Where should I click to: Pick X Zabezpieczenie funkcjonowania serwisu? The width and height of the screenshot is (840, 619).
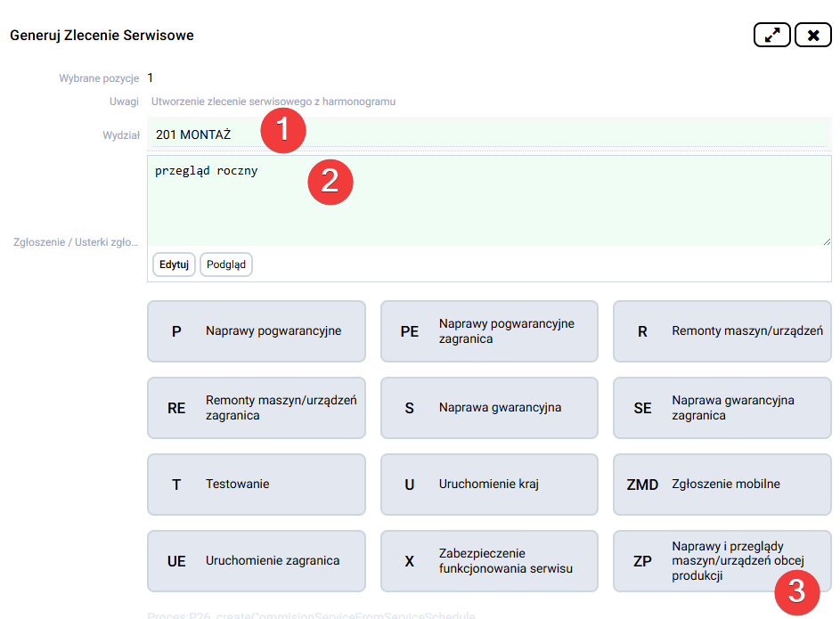pyautogui.click(x=488, y=561)
